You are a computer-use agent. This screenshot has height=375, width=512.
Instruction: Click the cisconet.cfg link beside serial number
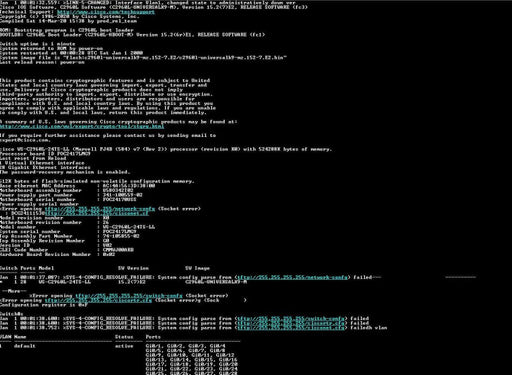pos(97,213)
